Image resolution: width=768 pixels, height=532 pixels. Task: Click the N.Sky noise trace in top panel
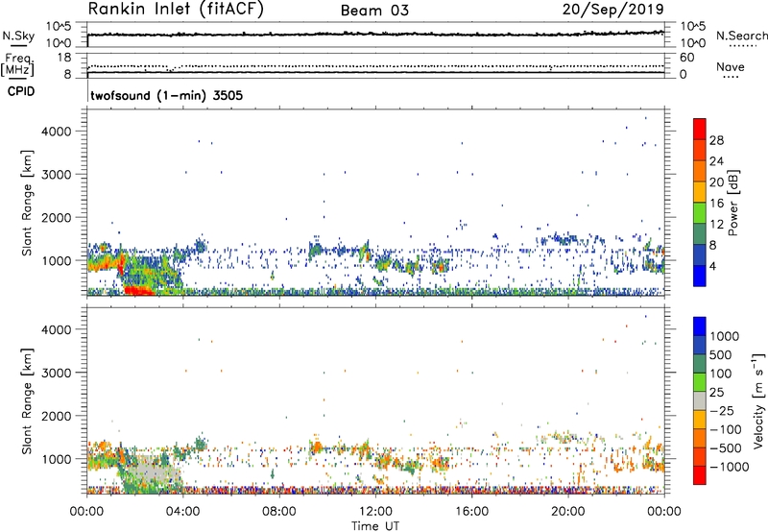[x=375, y=35]
